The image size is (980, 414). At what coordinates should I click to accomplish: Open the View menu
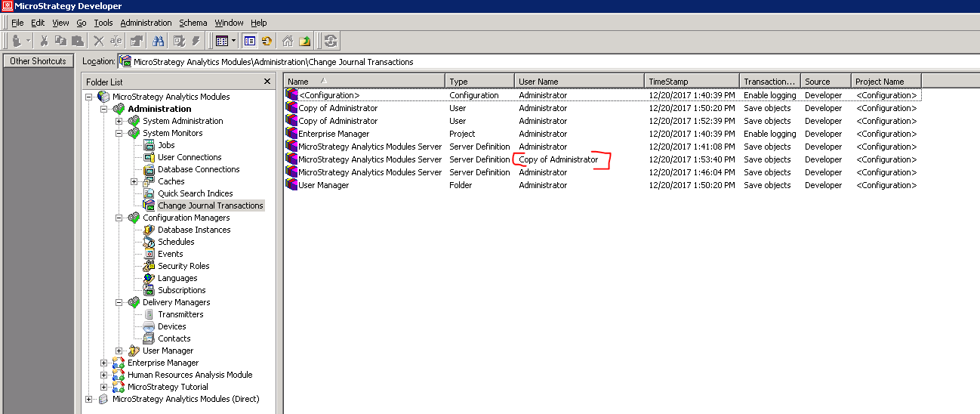60,23
